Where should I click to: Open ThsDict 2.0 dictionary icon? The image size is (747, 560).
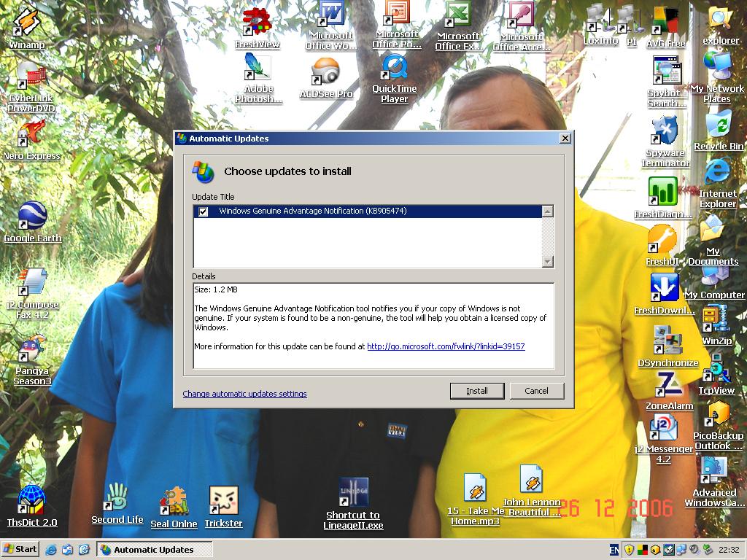(32, 506)
